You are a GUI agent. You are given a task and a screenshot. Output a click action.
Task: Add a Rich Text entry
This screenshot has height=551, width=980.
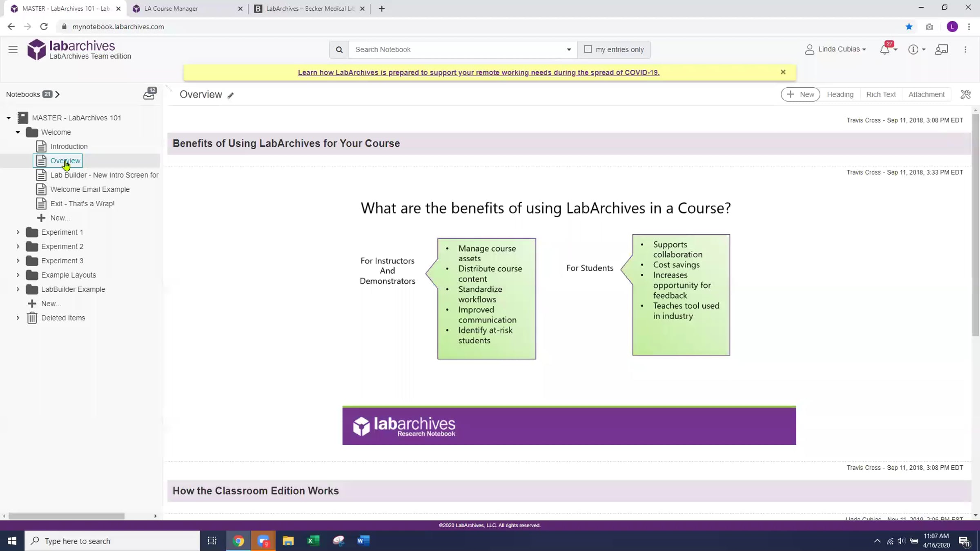click(x=881, y=94)
